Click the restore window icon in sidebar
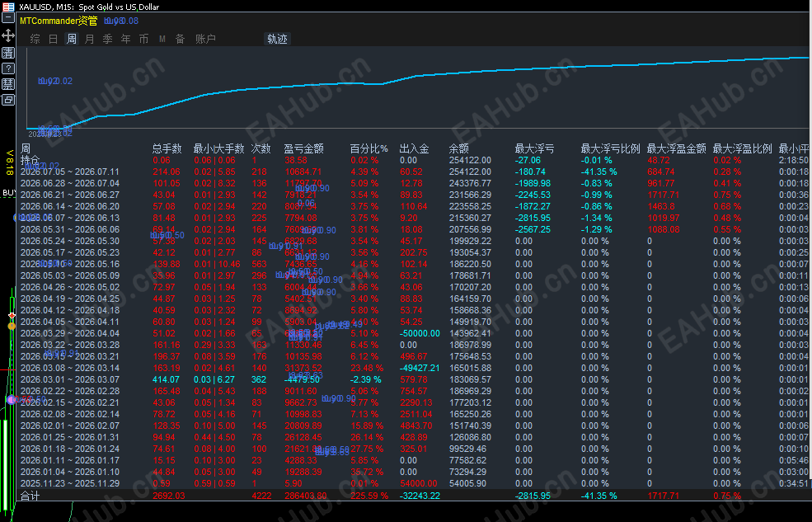The image size is (812, 522). (8, 100)
